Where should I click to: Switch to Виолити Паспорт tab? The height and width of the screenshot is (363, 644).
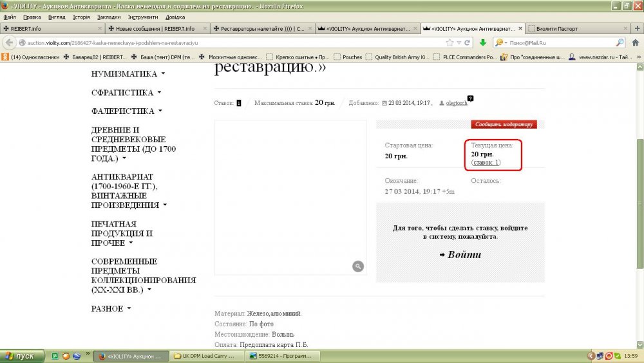[577, 28]
